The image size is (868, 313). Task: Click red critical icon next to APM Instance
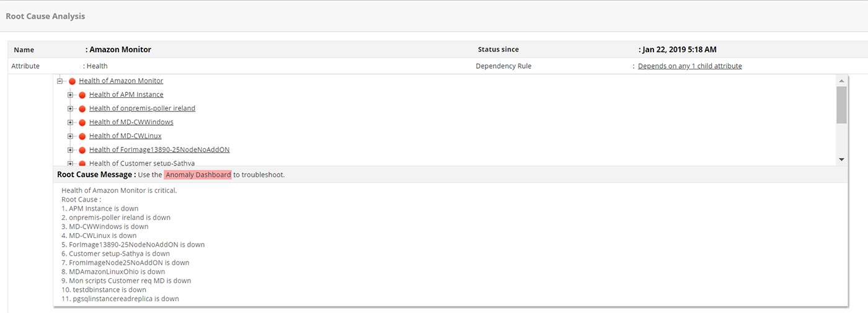(82, 95)
